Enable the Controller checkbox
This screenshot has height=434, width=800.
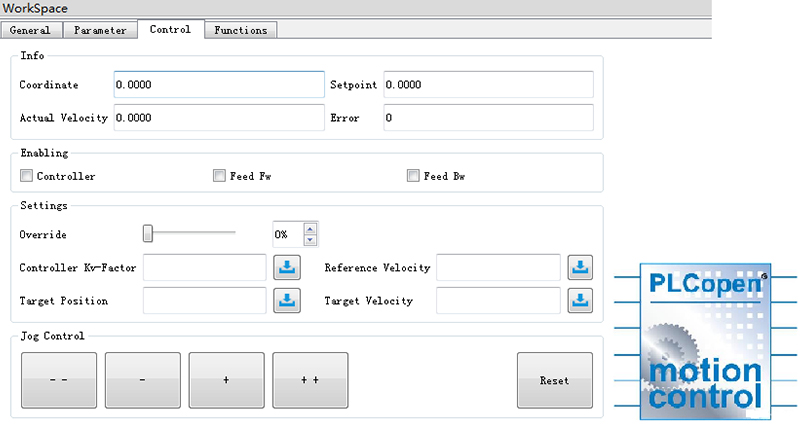click(26, 176)
